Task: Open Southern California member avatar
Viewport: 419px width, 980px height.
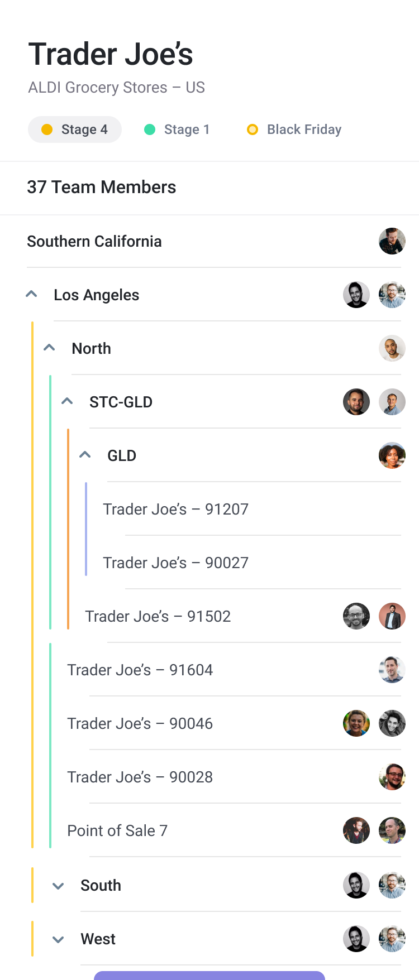Action: pyautogui.click(x=392, y=241)
